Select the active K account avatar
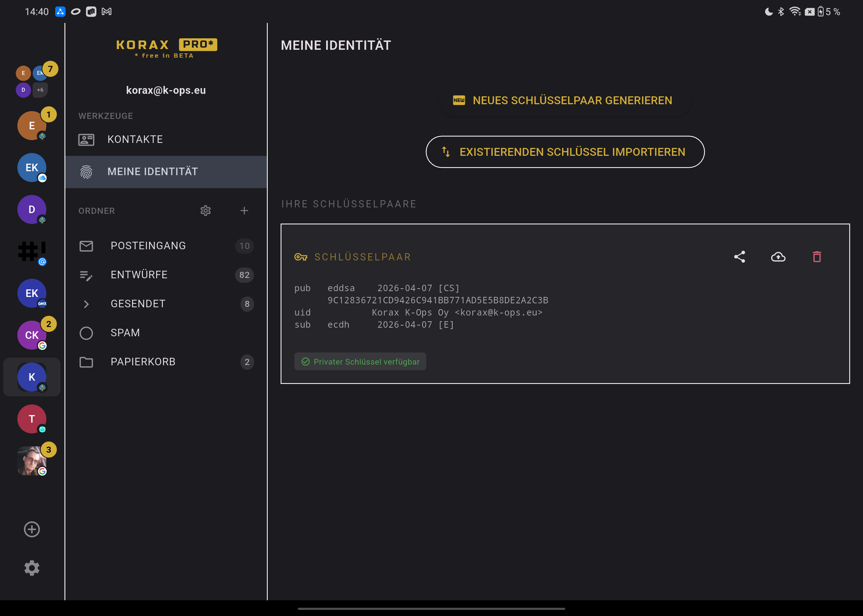This screenshot has width=863, height=616. point(32,377)
